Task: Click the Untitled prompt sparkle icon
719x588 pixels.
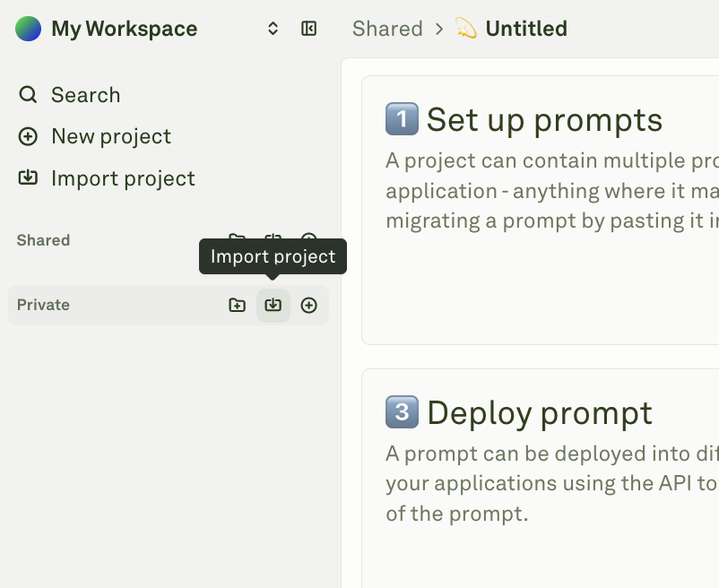Action: click(466, 28)
